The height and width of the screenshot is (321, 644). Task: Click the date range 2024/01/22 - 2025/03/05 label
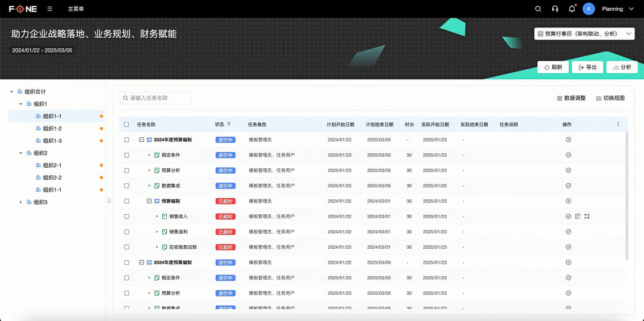(42, 50)
